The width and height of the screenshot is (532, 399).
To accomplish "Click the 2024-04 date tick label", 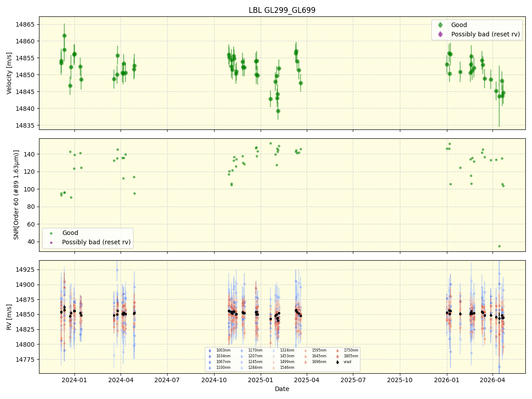I will [121, 380].
